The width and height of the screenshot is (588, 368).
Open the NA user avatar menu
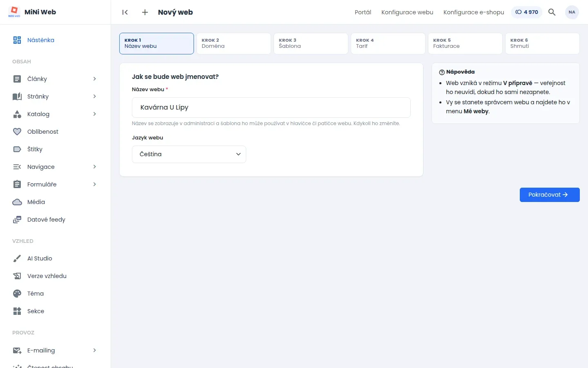(572, 12)
